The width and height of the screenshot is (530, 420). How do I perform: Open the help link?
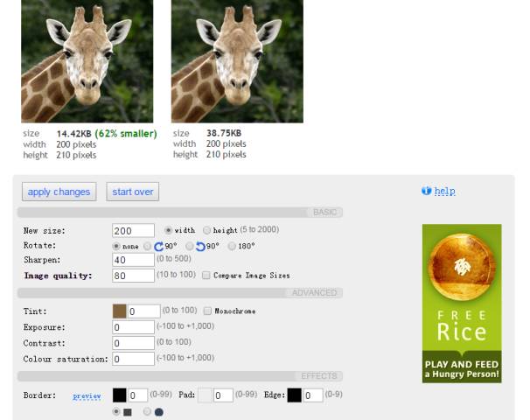pyautogui.click(x=444, y=191)
